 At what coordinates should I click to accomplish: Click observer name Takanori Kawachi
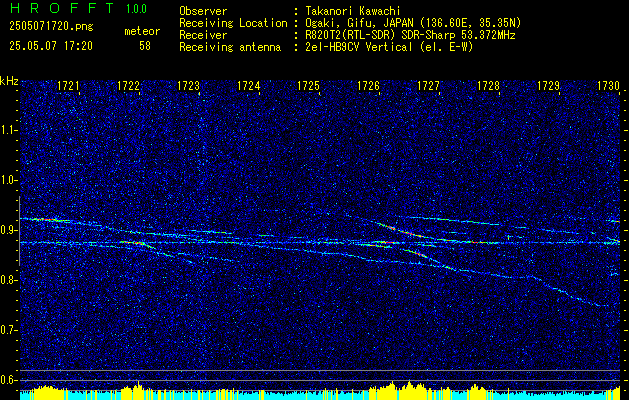351,11
